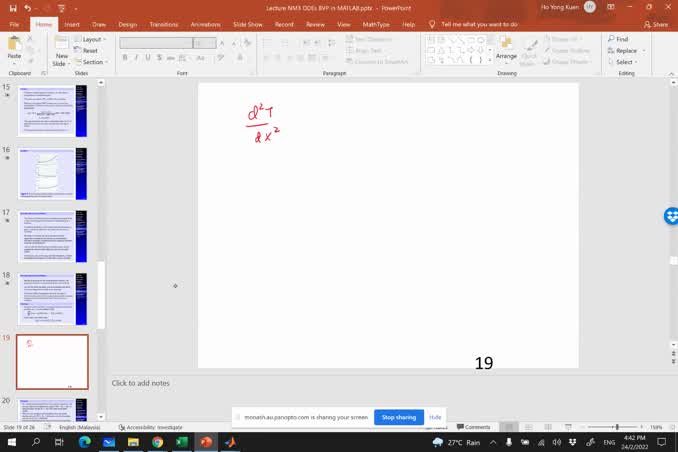The height and width of the screenshot is (452, 678).
Task: Switch to Reading View icon
Action: pyautogui.click(x=548, y=427)
